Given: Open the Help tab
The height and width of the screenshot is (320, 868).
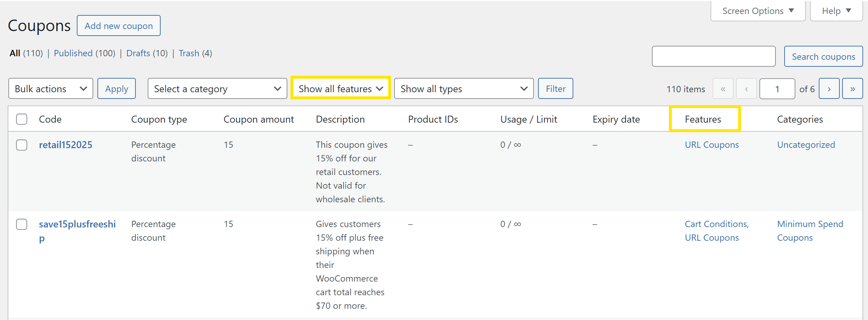Looking at the screenshot, I should 836,11.
